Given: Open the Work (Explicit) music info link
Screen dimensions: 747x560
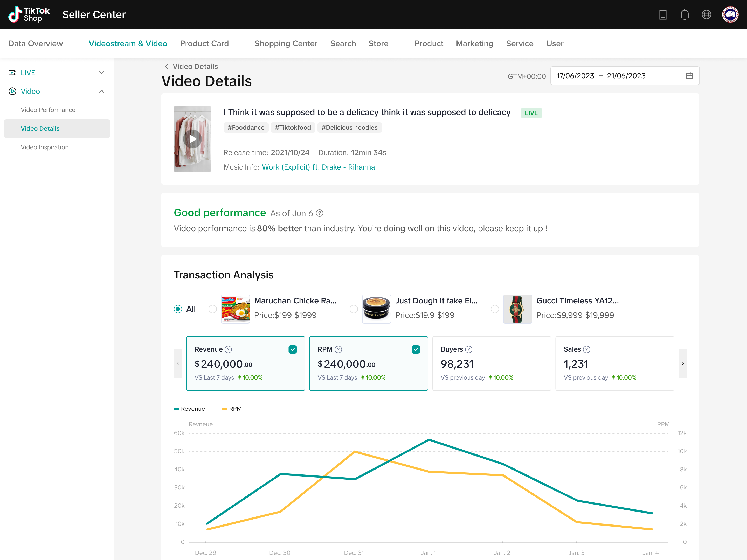Looking at the screenshot, I should [x=318, y=167].
